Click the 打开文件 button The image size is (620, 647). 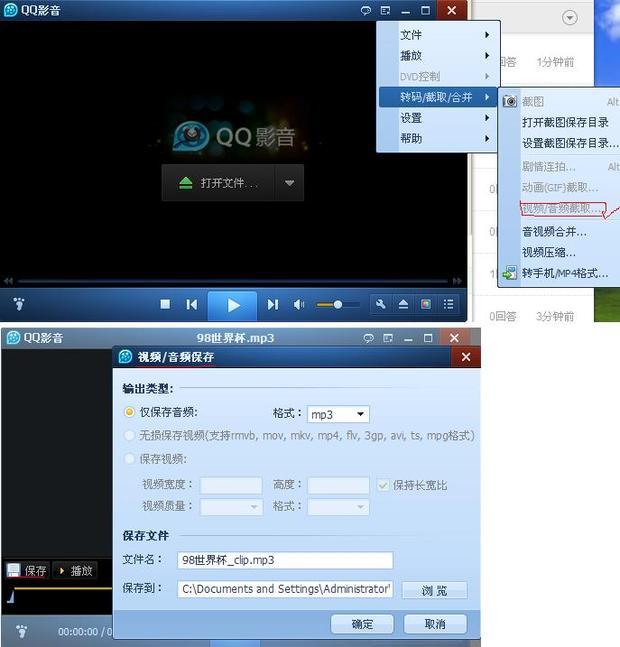[x=219, y=183]
